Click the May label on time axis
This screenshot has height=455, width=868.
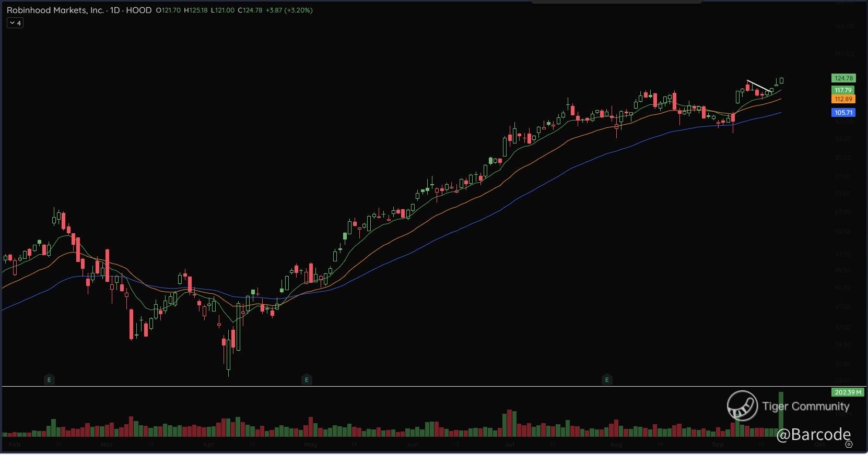[311, 445]
